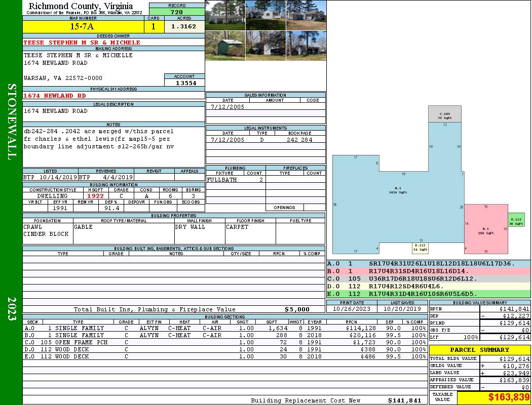The image size is (532, 405).
Task: Select row E.0 112 WOOD DECK
Action: tap(224, 356)
